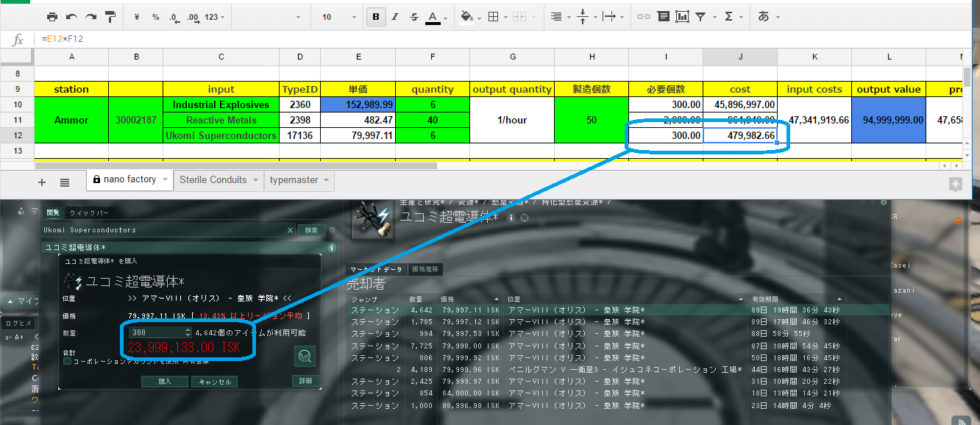Open the typemaster tab menu arrow
This screenshot has width=980, height=425.
point(327,179)
